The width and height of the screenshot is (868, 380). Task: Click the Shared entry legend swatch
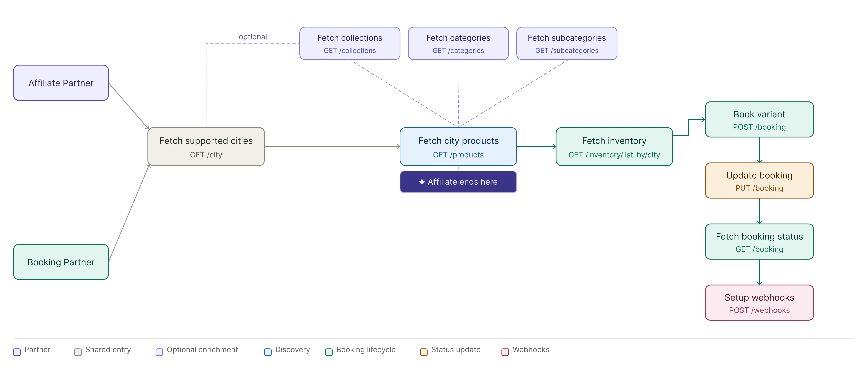[x=78, y=352]
